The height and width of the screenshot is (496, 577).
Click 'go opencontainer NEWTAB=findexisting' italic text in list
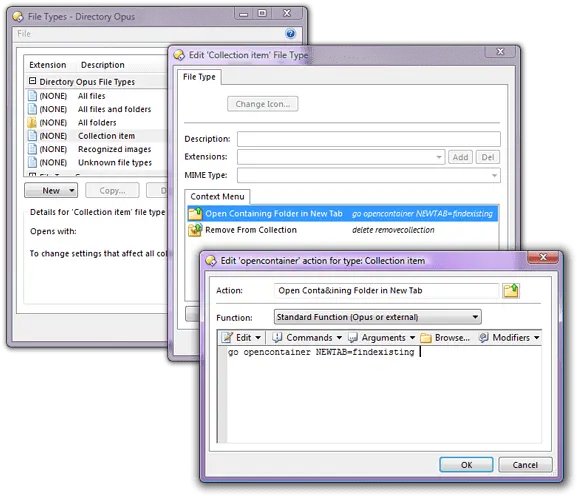(422, 213)
